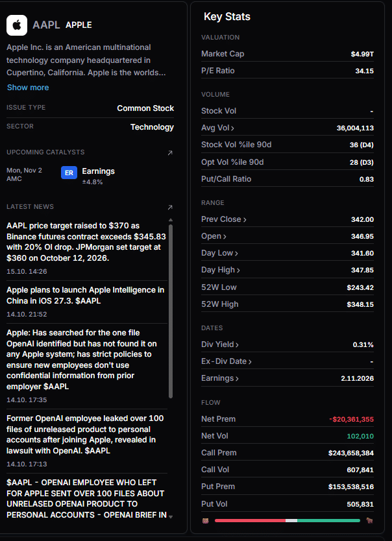Click the 14.10. 17:13 news timestamp
The height and width of the screenshot is (541, 392).
tap(27, 464)
